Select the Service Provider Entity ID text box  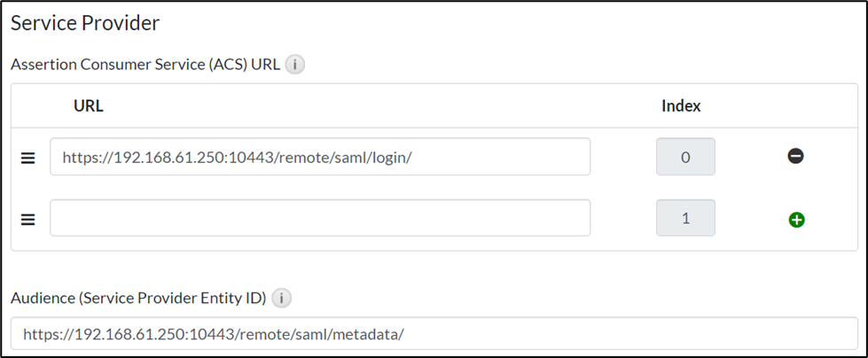coord(434,335)
